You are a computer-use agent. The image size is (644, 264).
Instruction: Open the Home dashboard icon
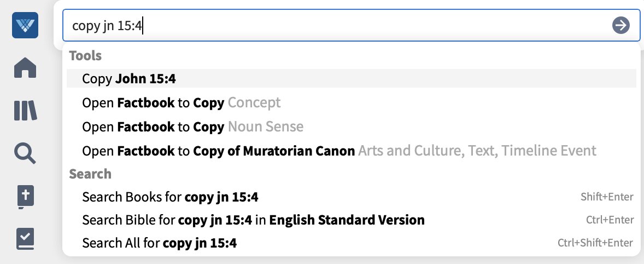click(x=25, y=67)
